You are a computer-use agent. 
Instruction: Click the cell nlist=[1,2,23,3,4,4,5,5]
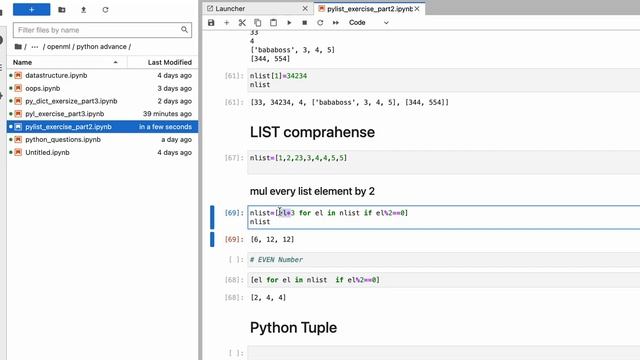tap(443, 162)
